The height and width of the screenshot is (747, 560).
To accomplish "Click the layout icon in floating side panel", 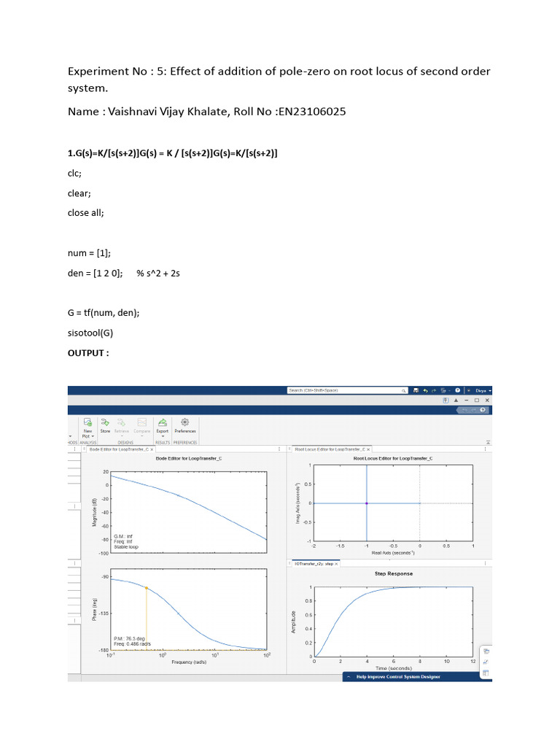I will [x=486, y=673].
